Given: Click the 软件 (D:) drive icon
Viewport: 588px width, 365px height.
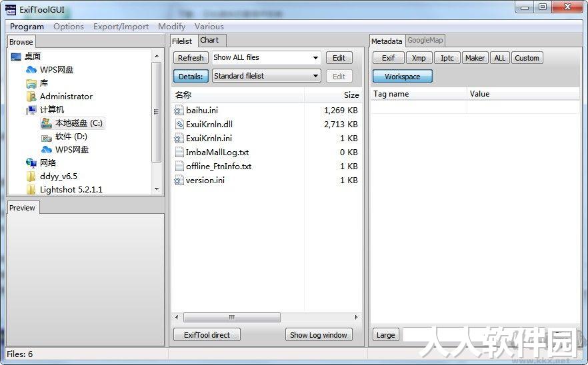Looking at the screenshot, I should 47,137.
